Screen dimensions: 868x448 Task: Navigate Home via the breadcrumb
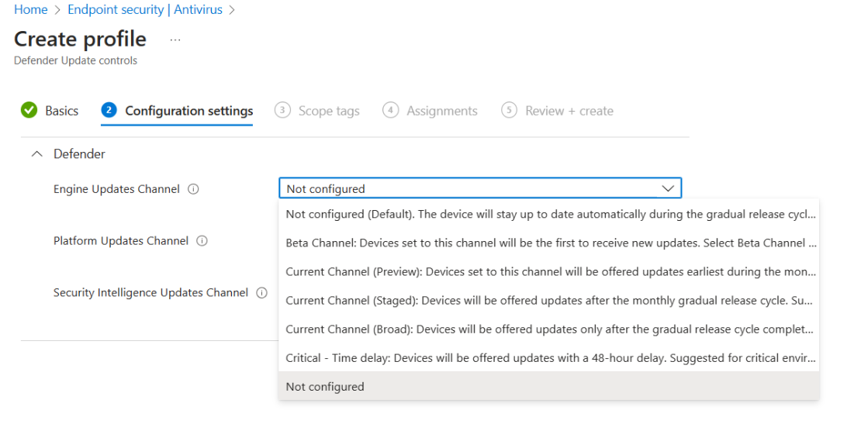click(30, 9)
